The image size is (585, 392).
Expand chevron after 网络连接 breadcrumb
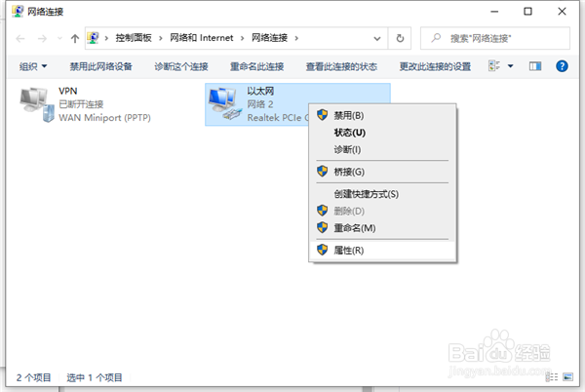click(296, 38)
